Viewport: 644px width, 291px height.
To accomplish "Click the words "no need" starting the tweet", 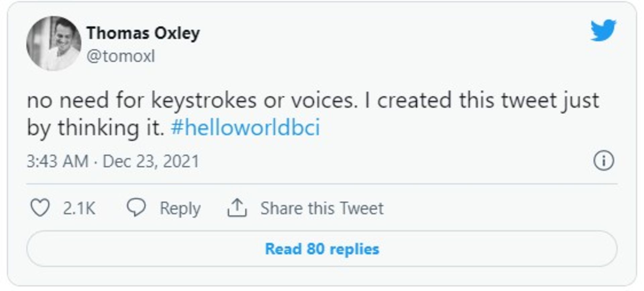I will pos(68,100).
